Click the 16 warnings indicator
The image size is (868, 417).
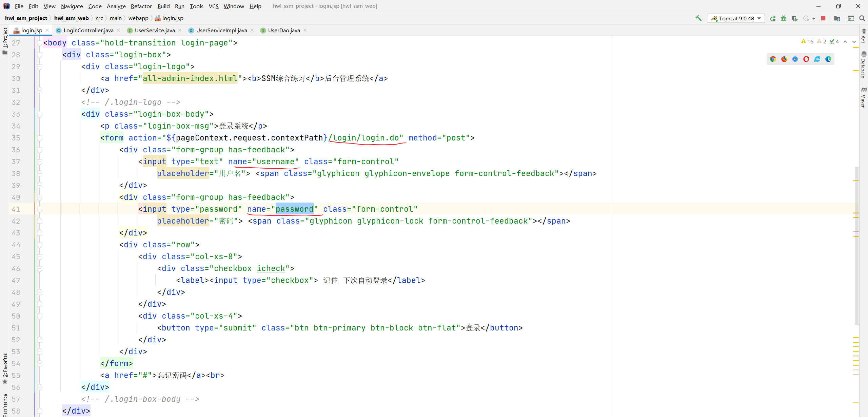point(807,41)
